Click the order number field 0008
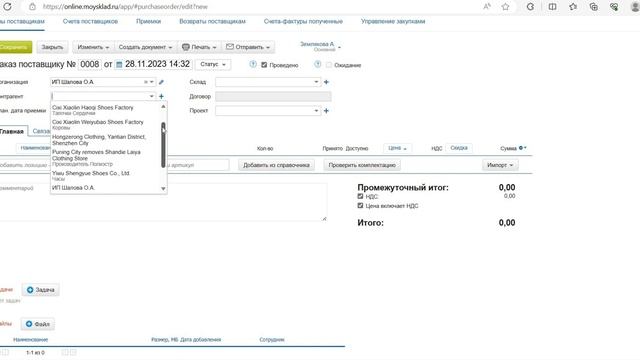This screenshot has height=360, width=640. coord(89,64)
